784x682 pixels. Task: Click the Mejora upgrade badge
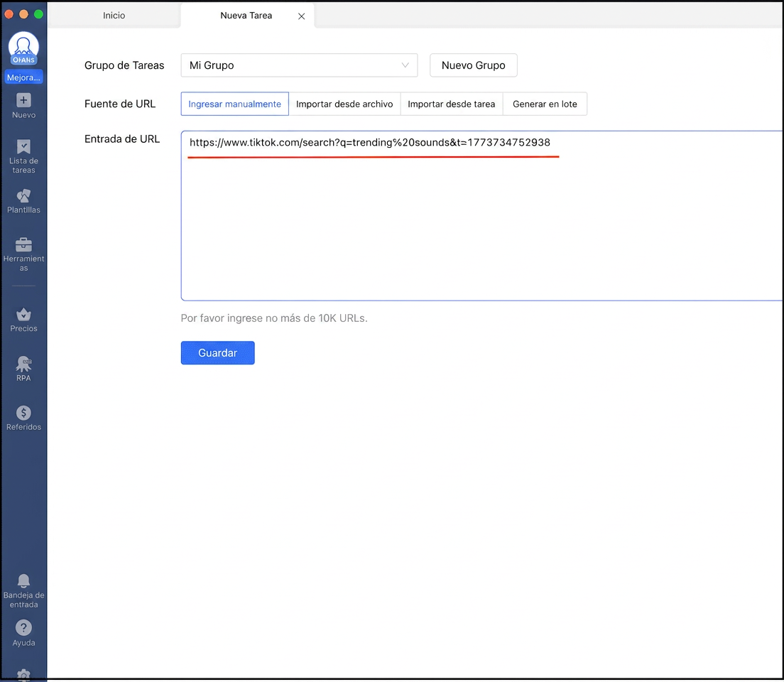point(23,77)
